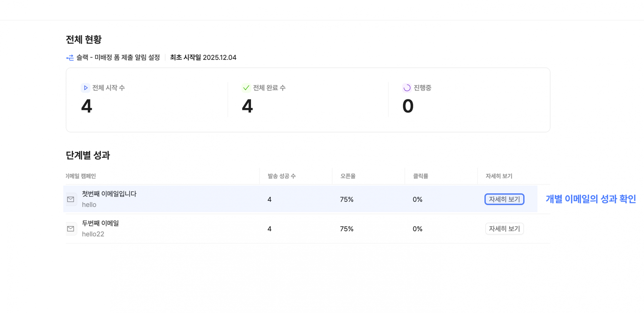Click the envelope icon for 첫번째 이메일입니다
644x313 pixels.
(x=71, y=199)
